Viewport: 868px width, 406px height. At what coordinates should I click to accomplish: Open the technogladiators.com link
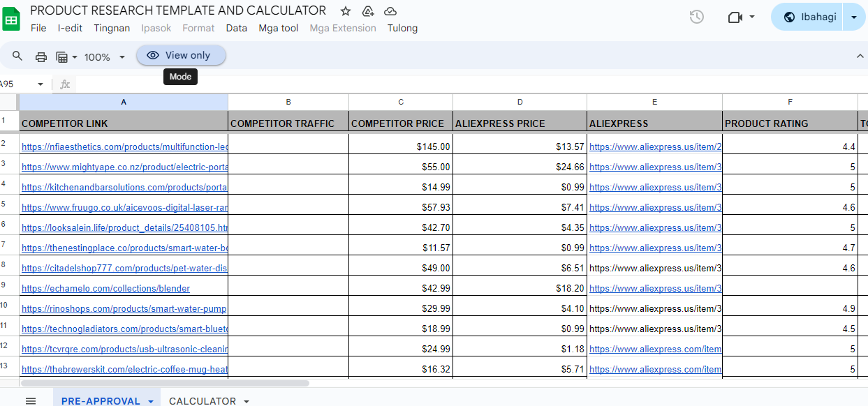tap(124, 329)
